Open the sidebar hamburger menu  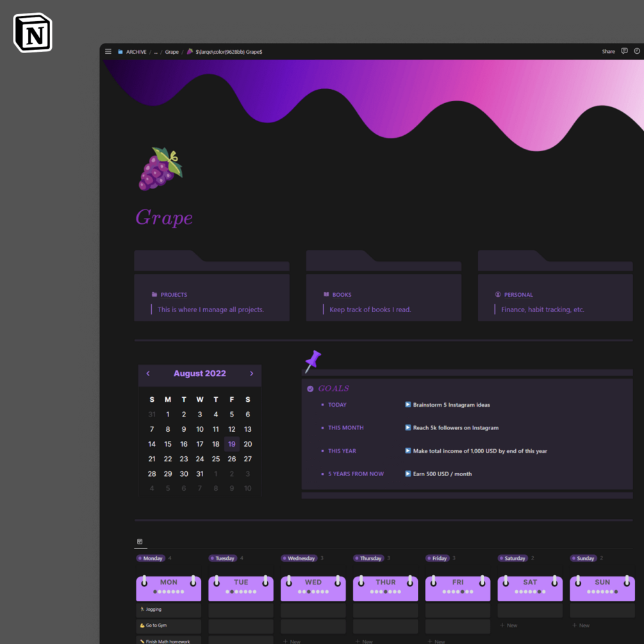(x=108, y=51)
